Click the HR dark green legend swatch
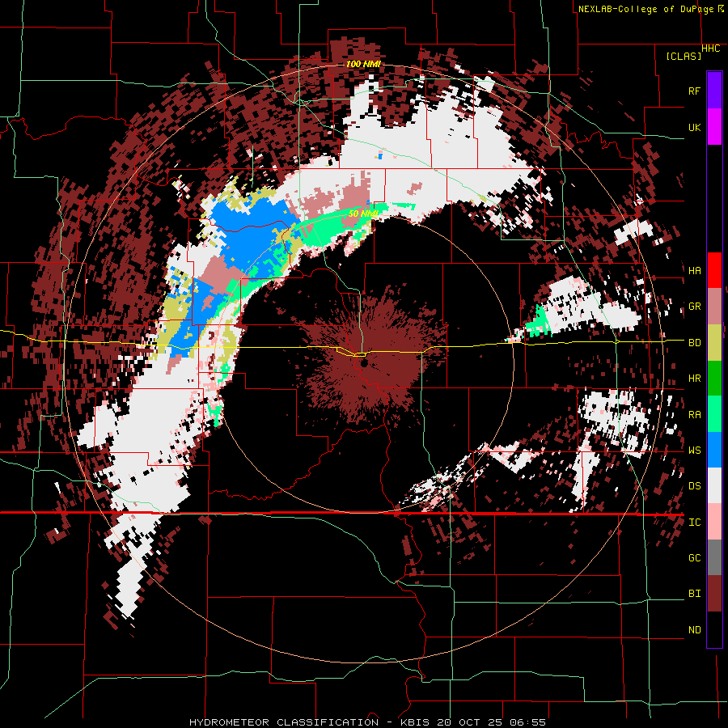Viewport: 728px width, 728px height. (x=714, y=378)
